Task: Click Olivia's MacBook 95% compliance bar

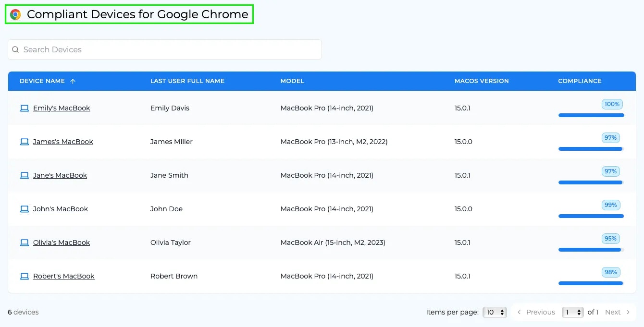Action: coord(591,250)
